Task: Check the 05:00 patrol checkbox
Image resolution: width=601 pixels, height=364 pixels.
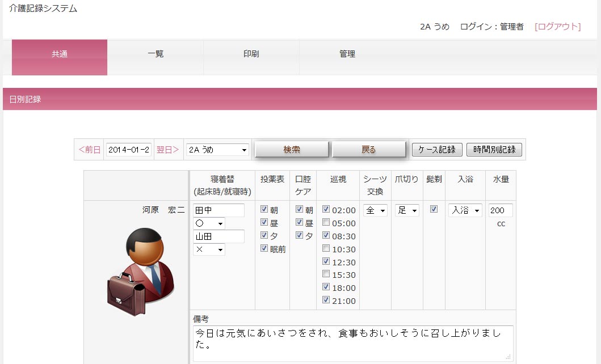Action: point(326,222)
